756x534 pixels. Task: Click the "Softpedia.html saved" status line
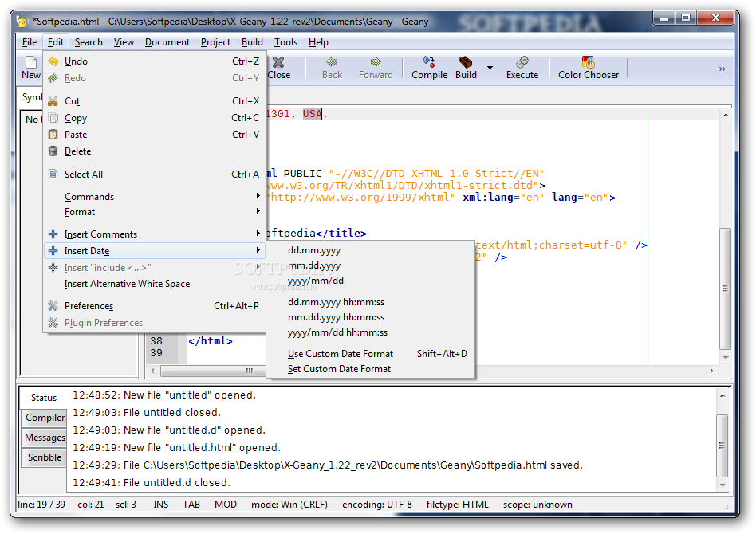pos(328,465)
